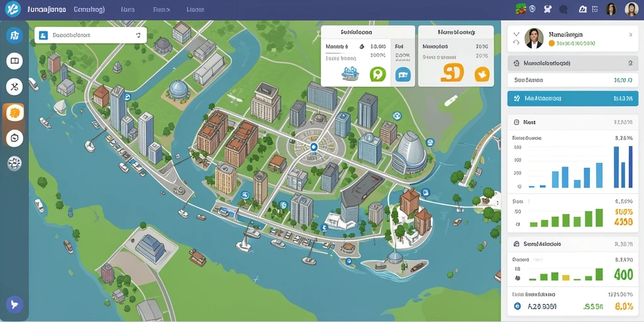Click the blue ticket icon button in card
This screenshot has height=322, width=644.
pos(403,75)
